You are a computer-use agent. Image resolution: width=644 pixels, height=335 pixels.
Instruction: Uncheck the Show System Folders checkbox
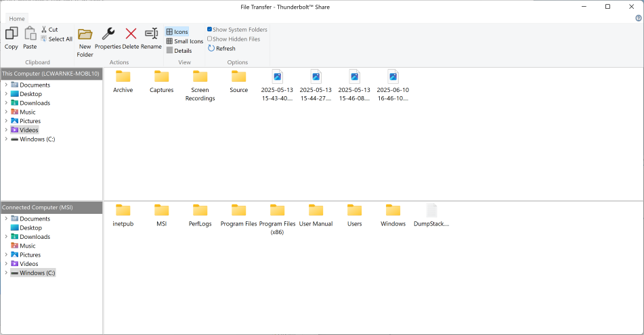[x=209, y=29]
